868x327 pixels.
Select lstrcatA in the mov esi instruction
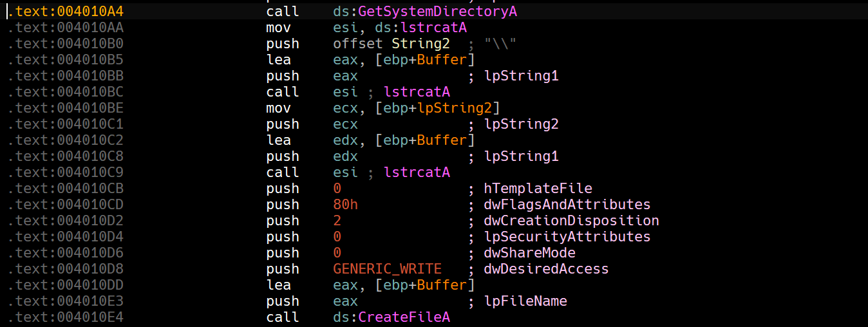[x=441, y=28]
